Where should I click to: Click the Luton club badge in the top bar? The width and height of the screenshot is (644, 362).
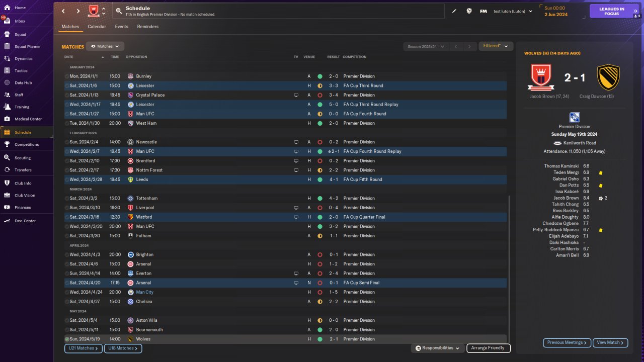pyautogui.click(x=93, y=11)
